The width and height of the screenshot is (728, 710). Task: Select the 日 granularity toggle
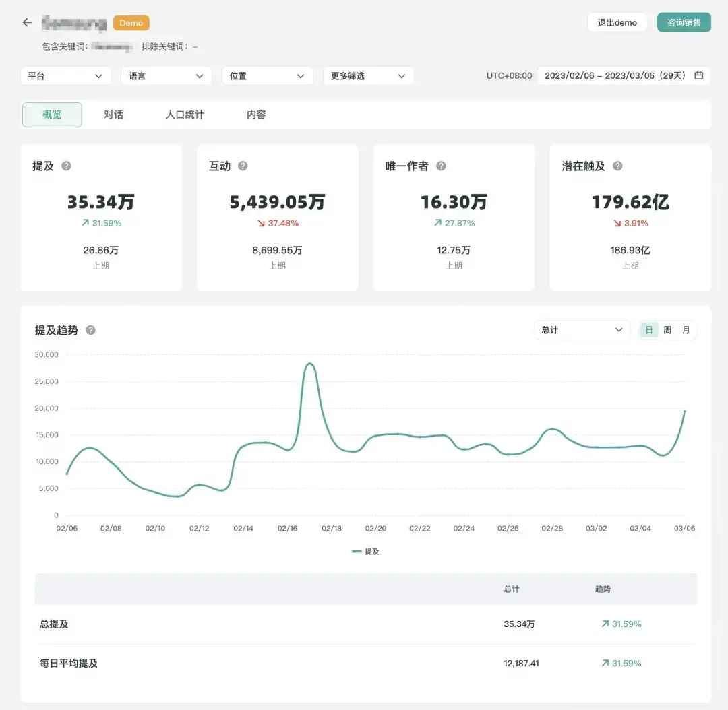tap(649, 330)
